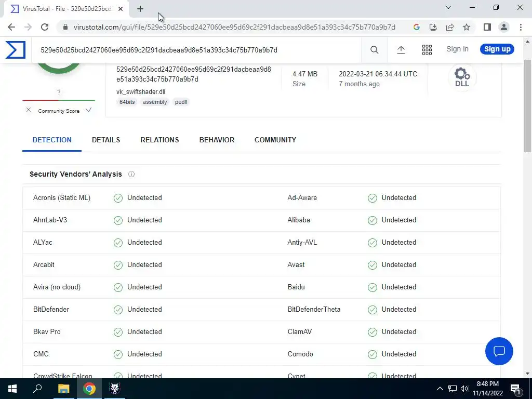Screen dimensions: 532x399
Task: Vote negative with the X community score icon
Action: pos(29,110)
